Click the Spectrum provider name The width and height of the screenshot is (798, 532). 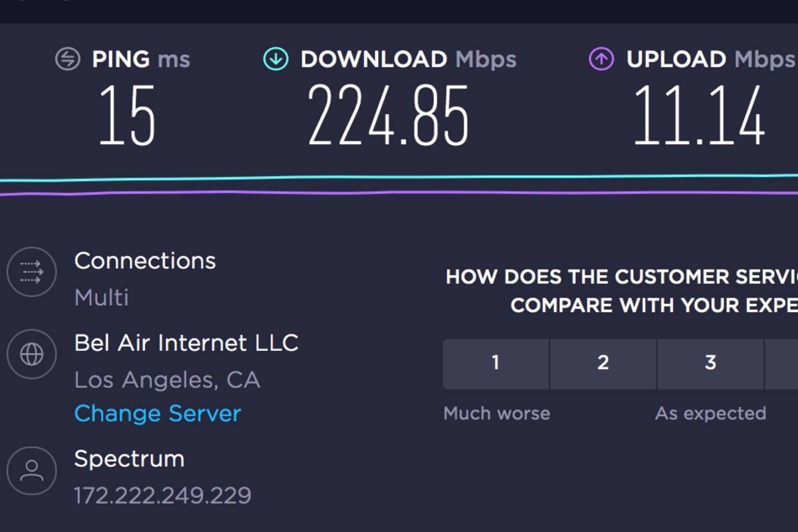pos(129,459)
